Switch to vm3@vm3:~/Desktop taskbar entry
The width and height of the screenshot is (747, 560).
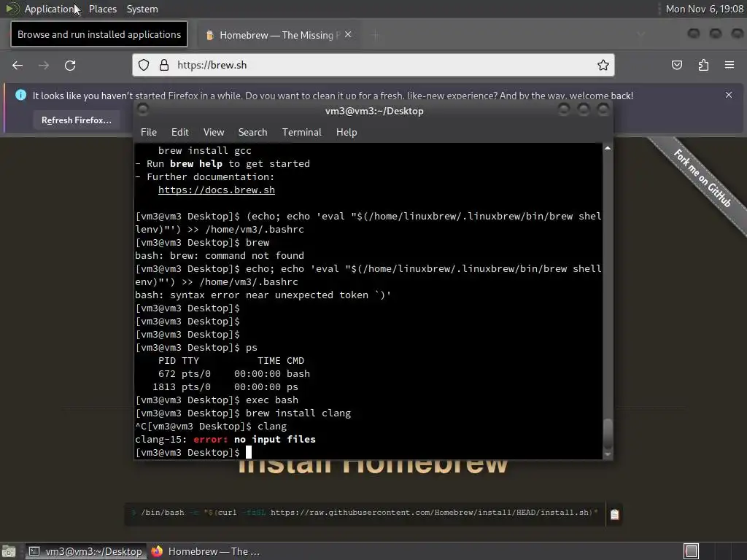pos(86,551)
